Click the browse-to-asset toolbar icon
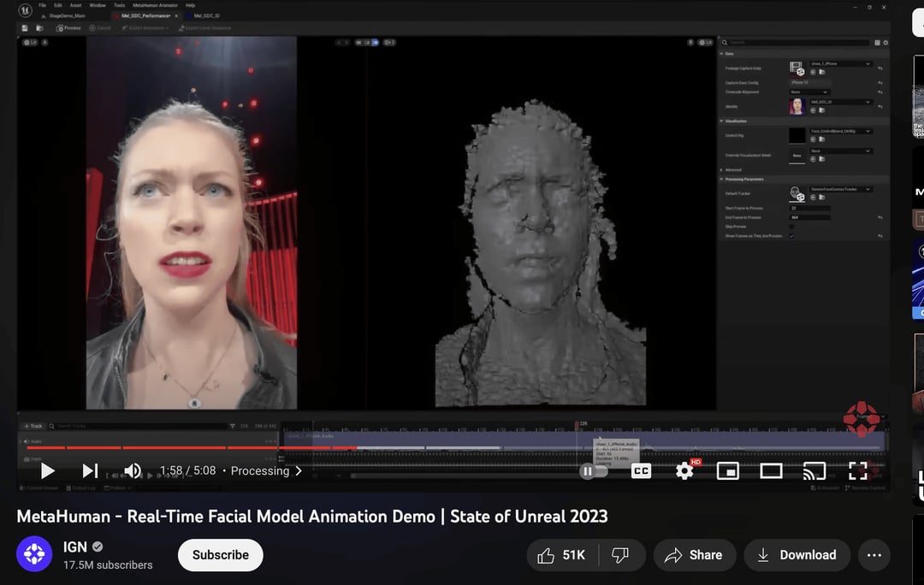This screenshot has height=585, width=924. (x=39, y=27)
